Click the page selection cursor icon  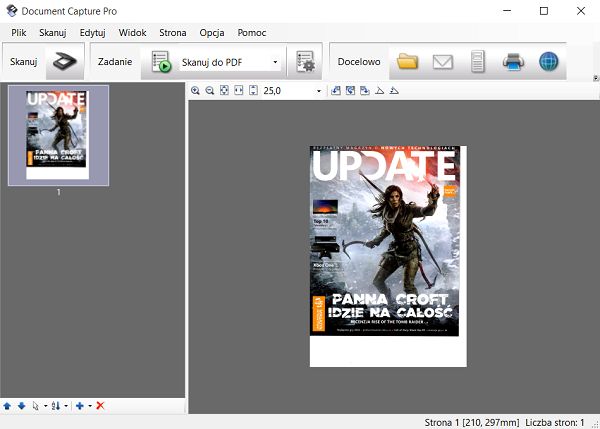coord(36,406)
